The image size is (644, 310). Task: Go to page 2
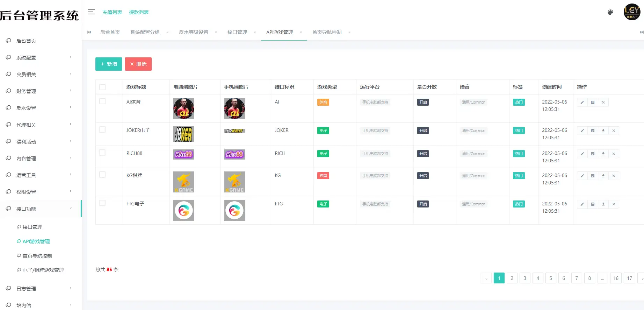512,278
